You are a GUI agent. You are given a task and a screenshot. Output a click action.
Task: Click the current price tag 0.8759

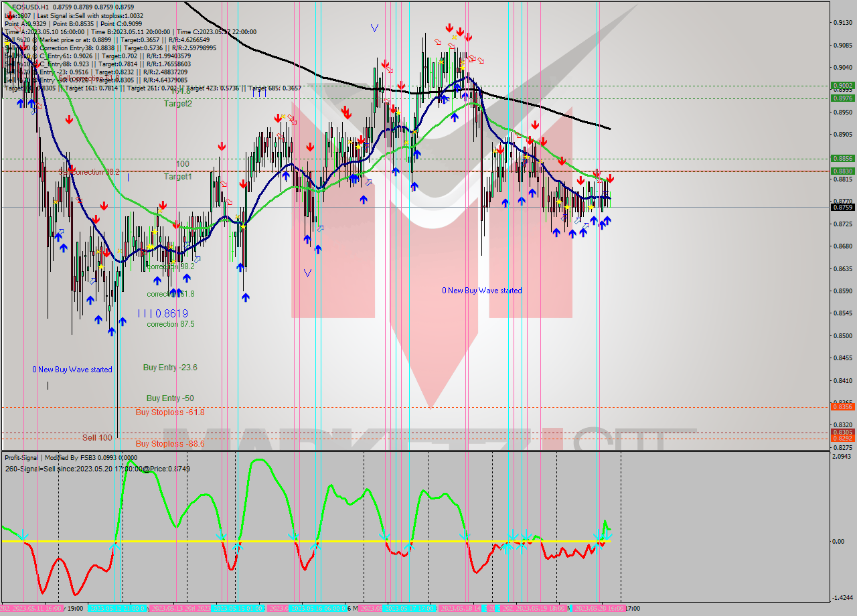tap(842, 207)
